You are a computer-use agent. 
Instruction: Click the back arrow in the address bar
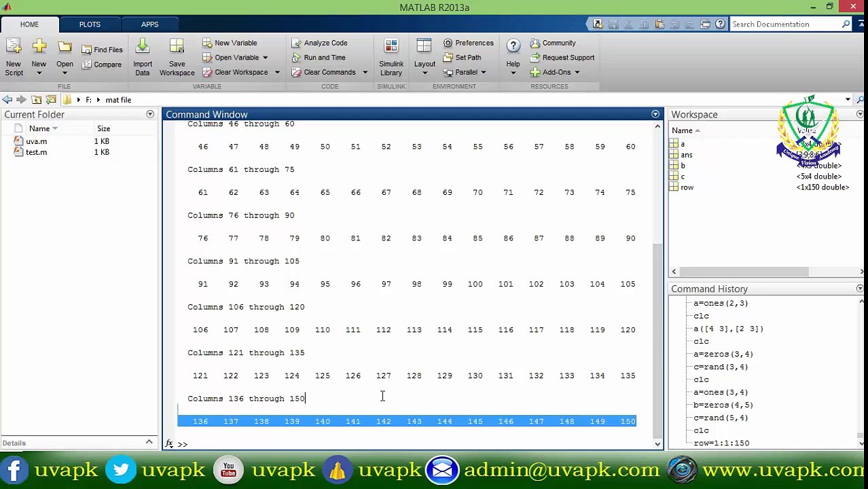(7, 100)
